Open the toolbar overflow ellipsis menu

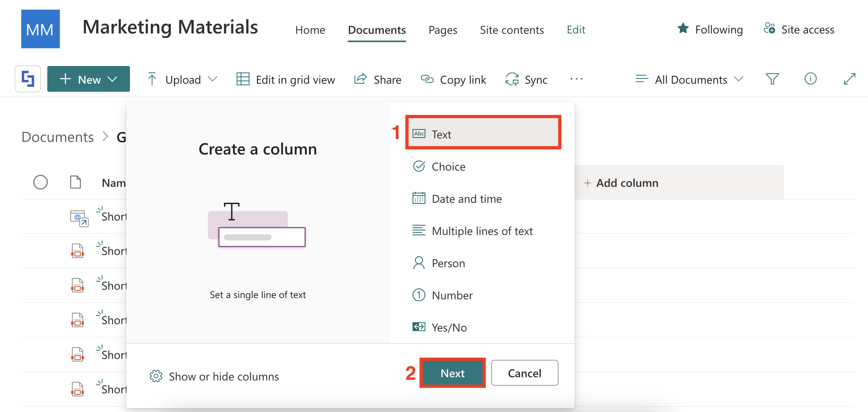click(x=576, y=79)
